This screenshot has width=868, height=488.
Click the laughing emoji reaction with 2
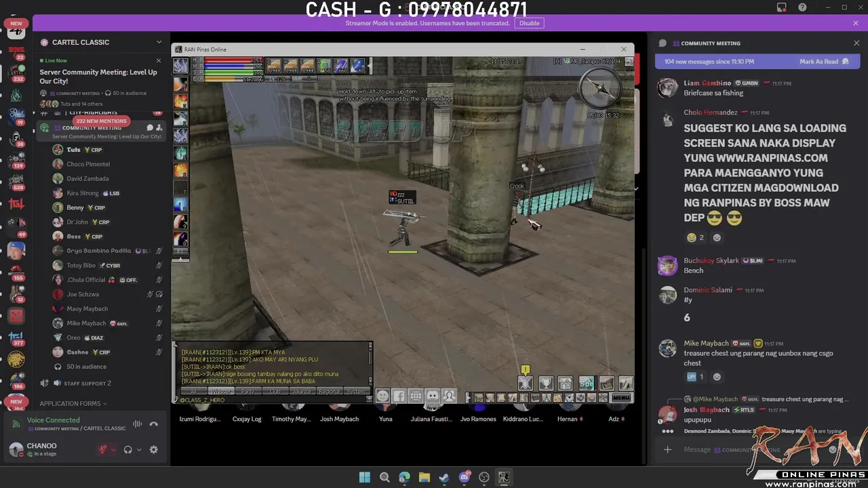point(695,237)
